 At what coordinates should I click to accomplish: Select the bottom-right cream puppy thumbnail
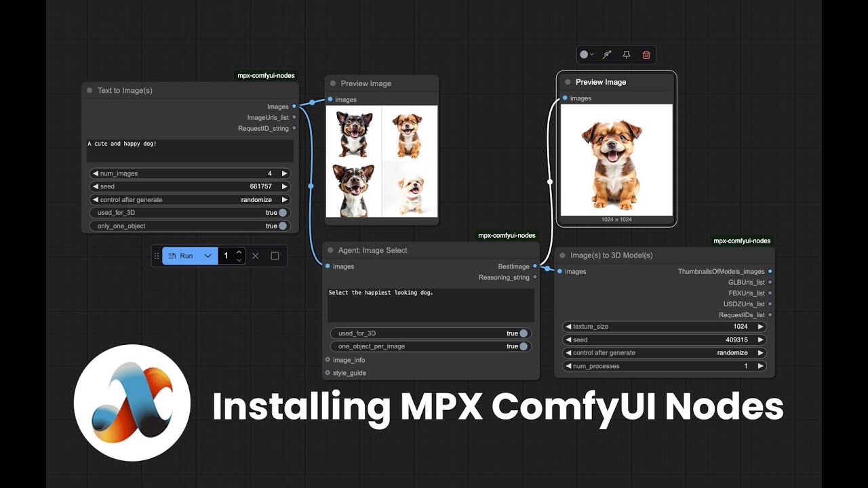(x=410, y=189)
